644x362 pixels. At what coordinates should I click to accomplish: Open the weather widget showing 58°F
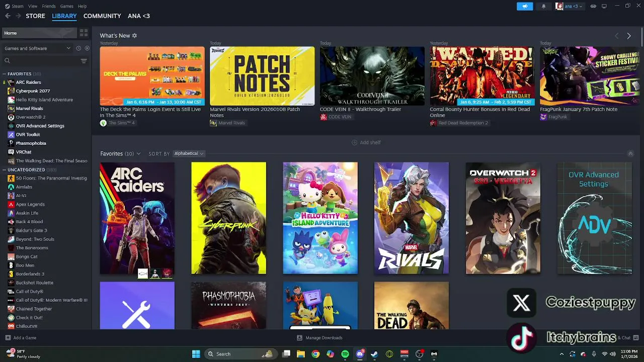tap(23, 354)
